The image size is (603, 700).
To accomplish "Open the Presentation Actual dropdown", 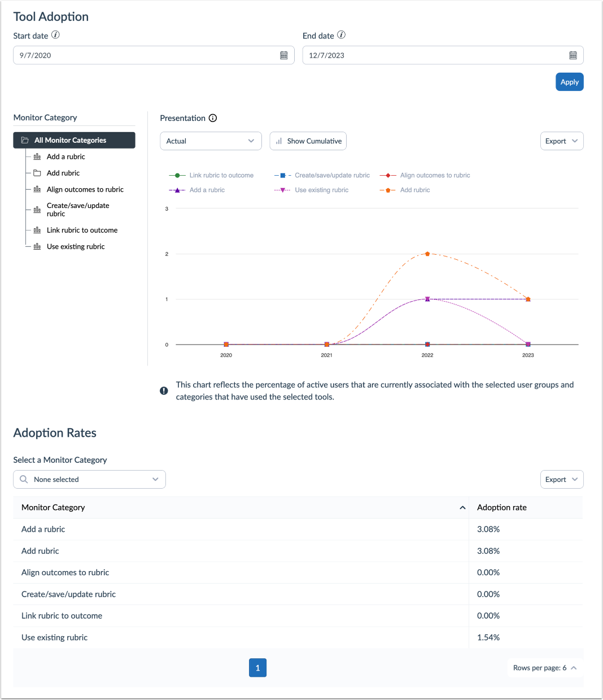I will [x=211, y=141].
